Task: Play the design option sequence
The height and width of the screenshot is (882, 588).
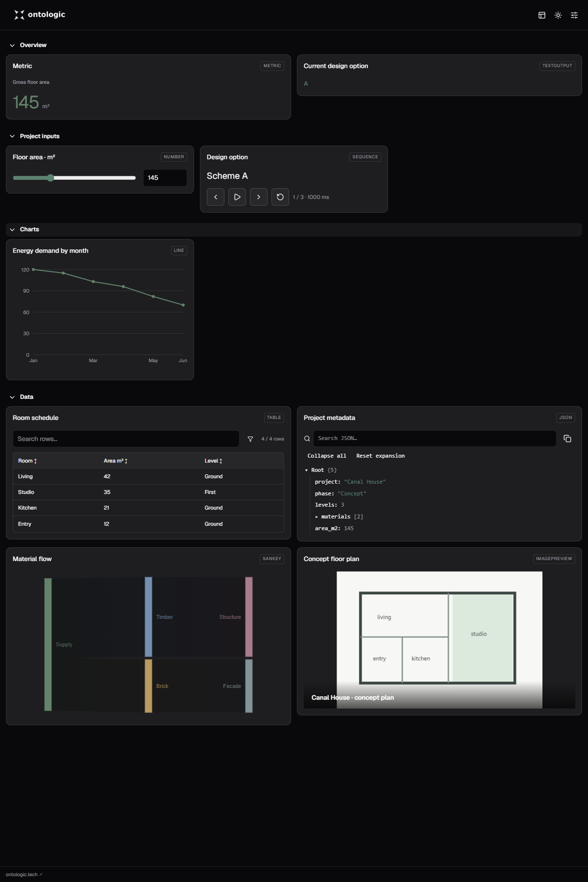Action: [x=237, y=197]
